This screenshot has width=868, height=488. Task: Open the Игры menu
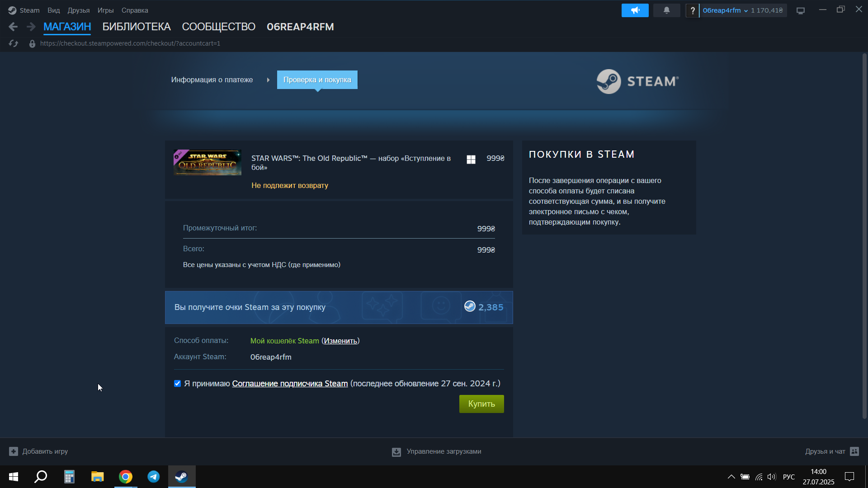pyautogui.click(x=105, y=10)
